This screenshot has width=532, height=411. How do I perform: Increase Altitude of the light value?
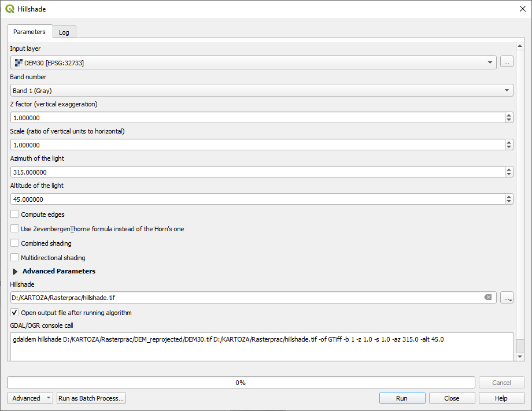[509, 197]
